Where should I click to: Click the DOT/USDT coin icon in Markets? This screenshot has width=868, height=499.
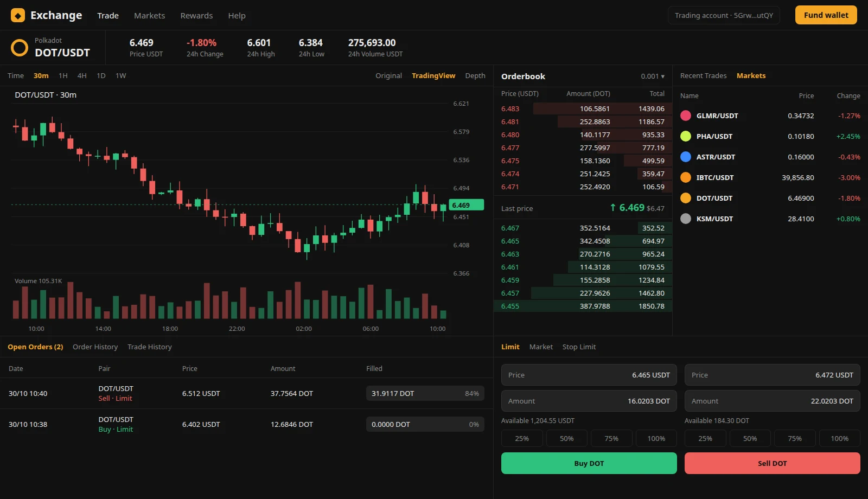(686, 198)
